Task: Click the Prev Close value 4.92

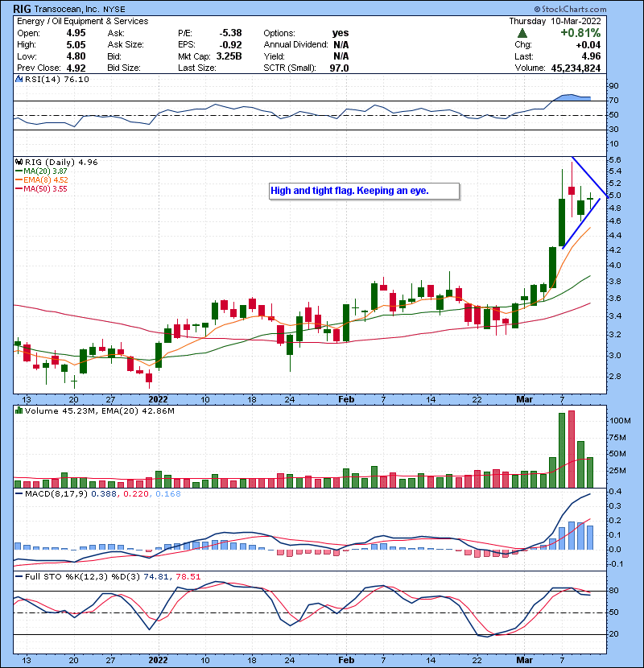Action: pos(76,68)
